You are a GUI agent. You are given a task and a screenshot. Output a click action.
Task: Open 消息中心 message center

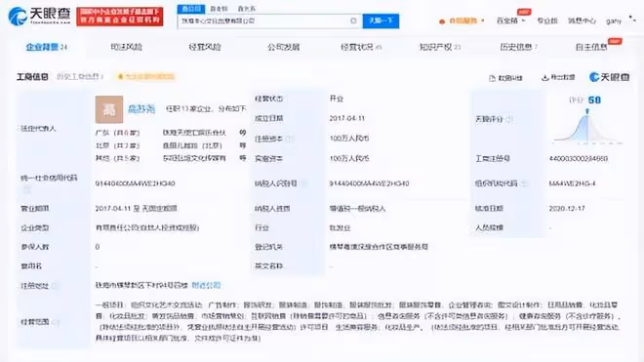[x=582, y=20]
